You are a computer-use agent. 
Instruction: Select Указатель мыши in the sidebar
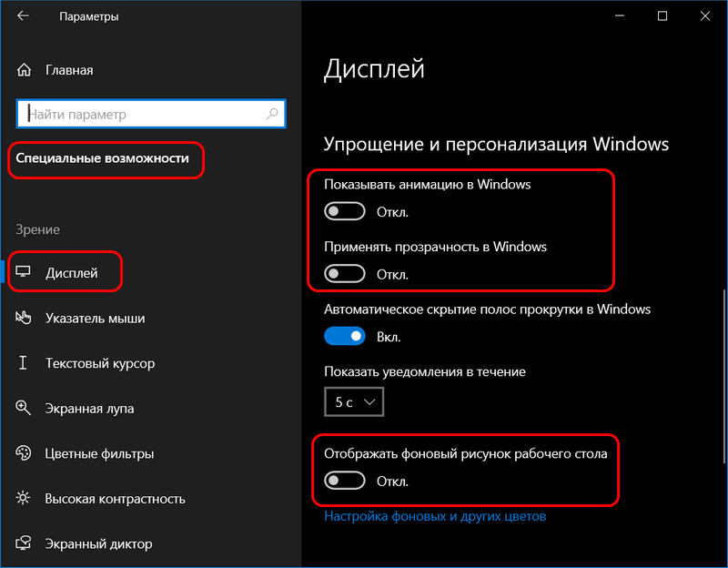point(96,319)
